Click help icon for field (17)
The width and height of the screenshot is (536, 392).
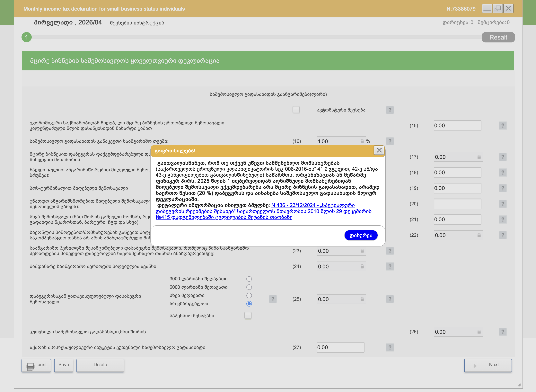coord(503,157)
